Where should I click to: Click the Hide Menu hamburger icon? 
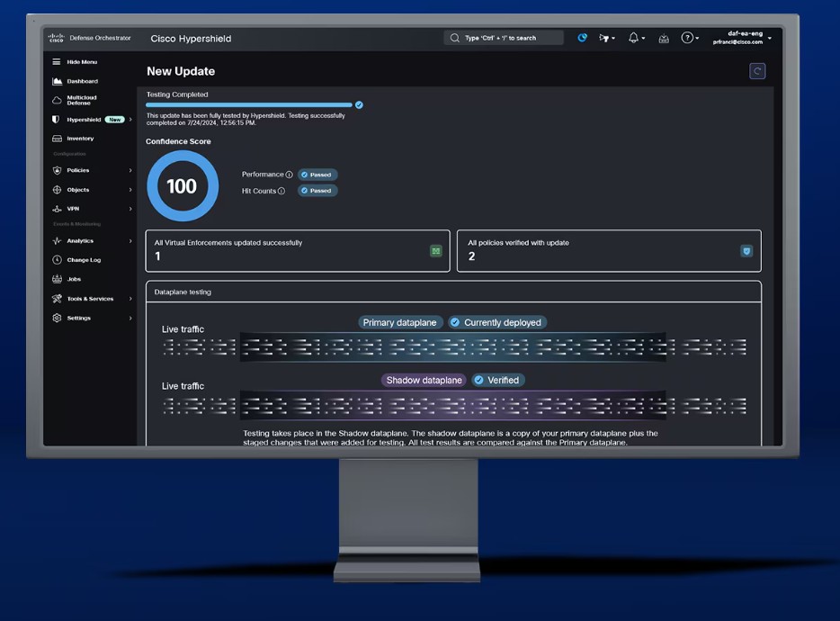(x=57, y=62)
